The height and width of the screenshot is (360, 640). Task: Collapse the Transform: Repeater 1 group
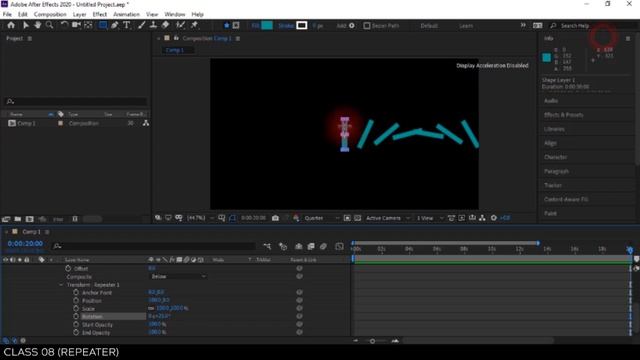(61, 284)
